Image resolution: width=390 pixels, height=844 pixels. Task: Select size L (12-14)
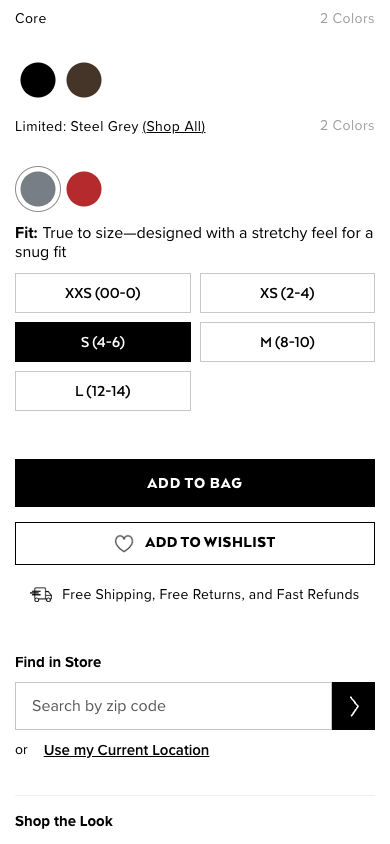103,391
